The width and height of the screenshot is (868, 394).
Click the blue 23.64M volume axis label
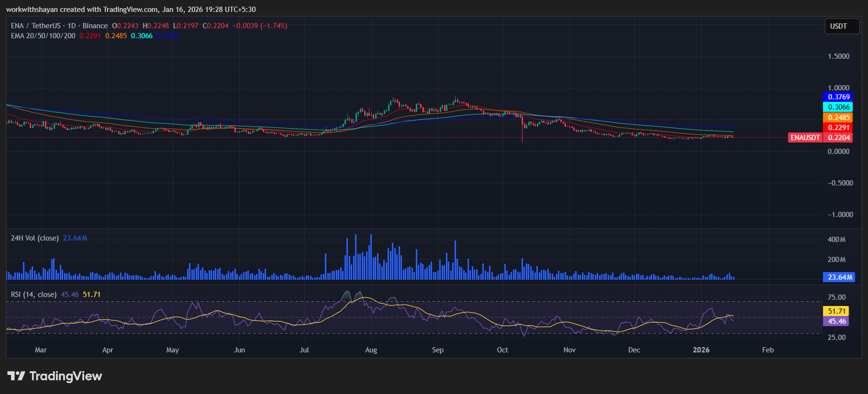click(840, 277)
